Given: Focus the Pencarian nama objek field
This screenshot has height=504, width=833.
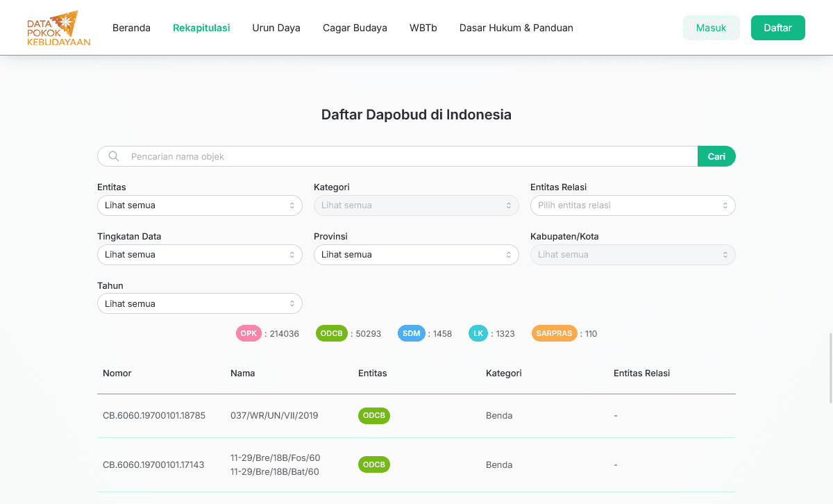Looking at the screenshot, I should pyautogui.click(x=410, y=157).
